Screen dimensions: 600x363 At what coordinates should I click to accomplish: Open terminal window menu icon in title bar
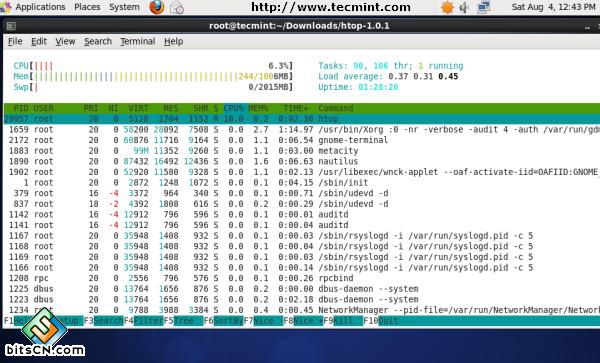click(11, 26)
